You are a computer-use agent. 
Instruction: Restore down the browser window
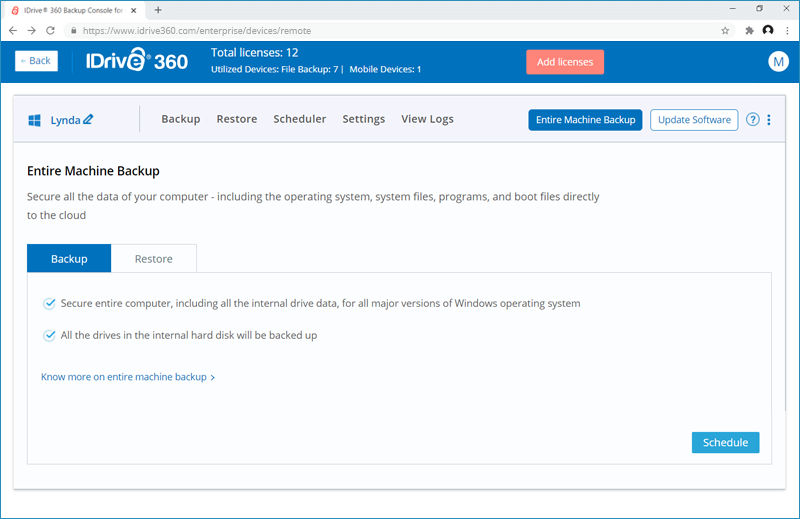point(759,9)
